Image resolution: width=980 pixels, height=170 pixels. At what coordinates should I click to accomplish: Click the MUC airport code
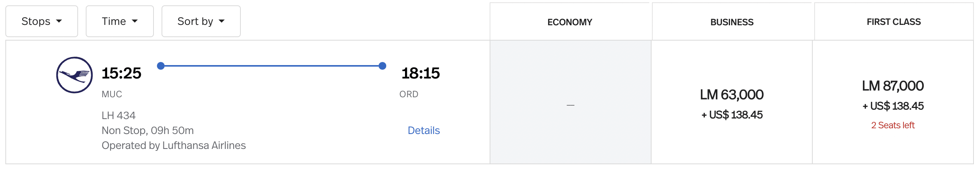(x=112, y=94)
